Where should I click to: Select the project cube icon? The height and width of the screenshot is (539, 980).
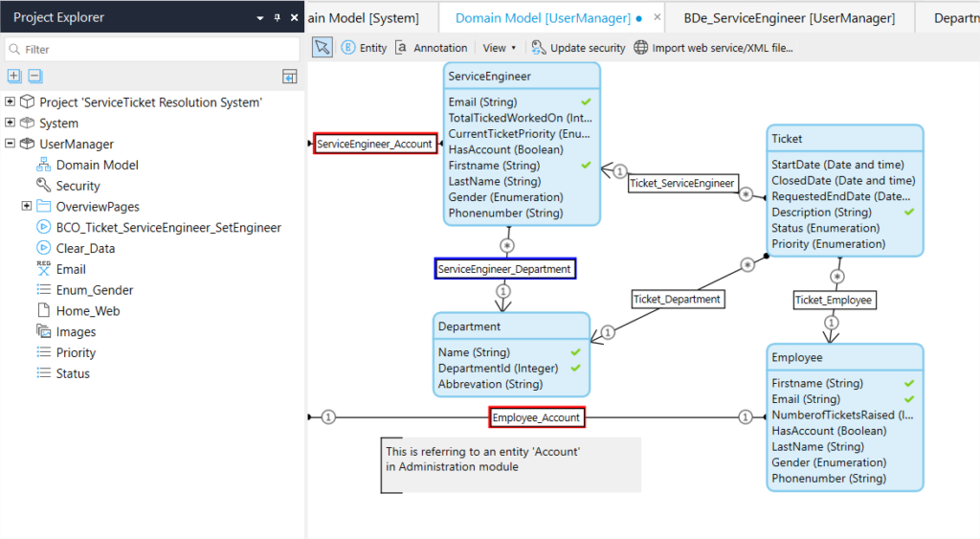[27, 101]
